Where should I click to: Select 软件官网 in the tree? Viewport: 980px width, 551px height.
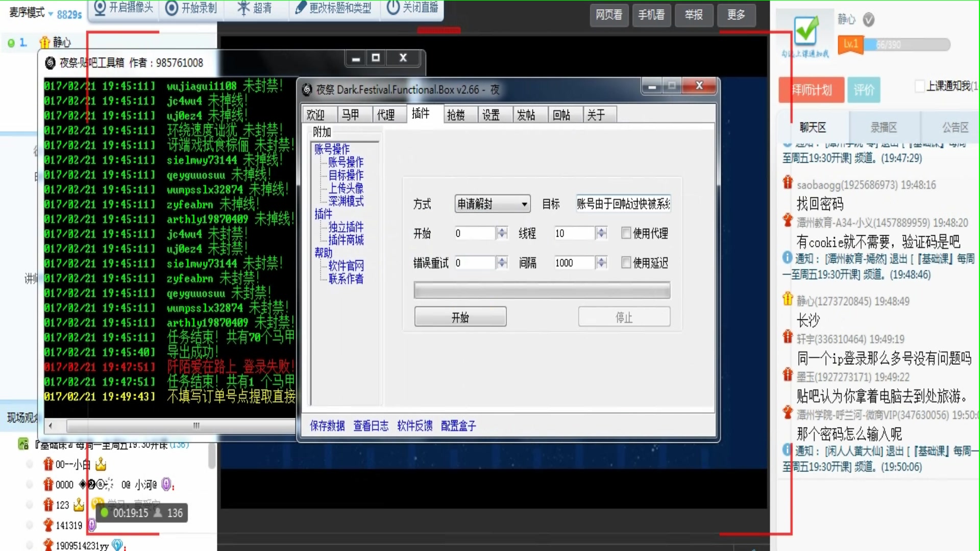click(x=346, y=266)
